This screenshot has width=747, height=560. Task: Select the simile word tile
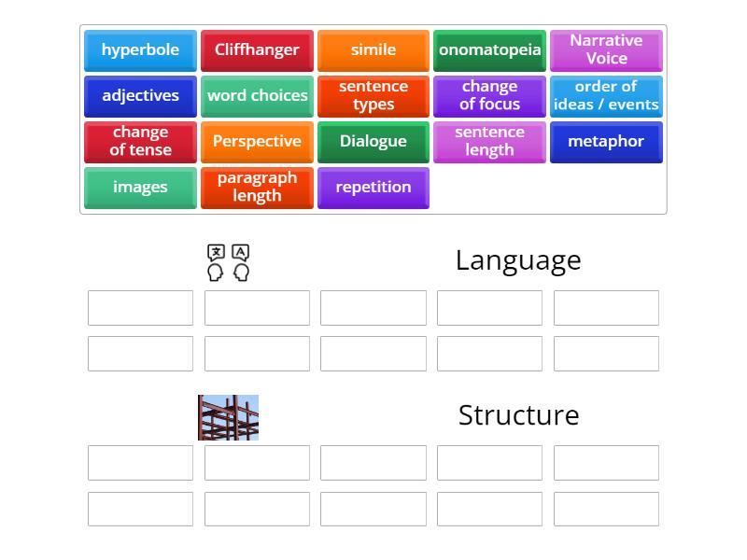click(373, 50)
